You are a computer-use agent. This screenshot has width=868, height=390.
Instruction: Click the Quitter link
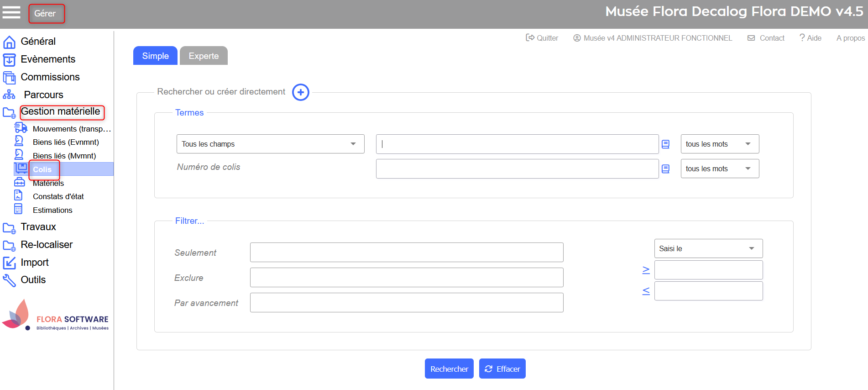click(542, 38)
